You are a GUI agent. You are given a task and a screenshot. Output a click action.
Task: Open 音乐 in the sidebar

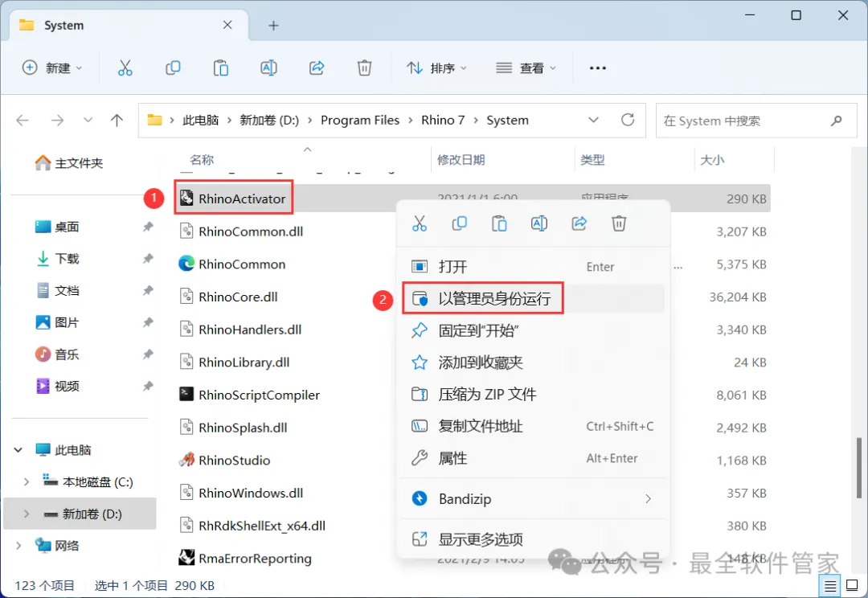(x=57, y=354)
